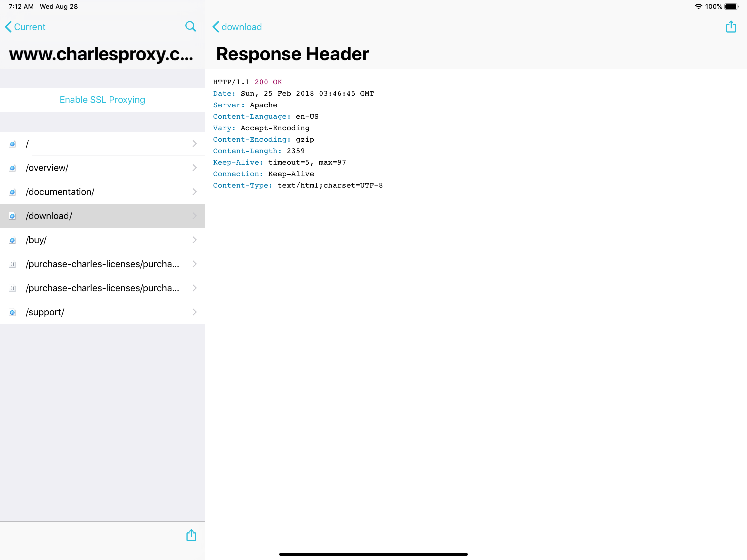This screenshot has width=747, height=560.
Task: Tap the Content-Type header line
Action: (297, 185)
